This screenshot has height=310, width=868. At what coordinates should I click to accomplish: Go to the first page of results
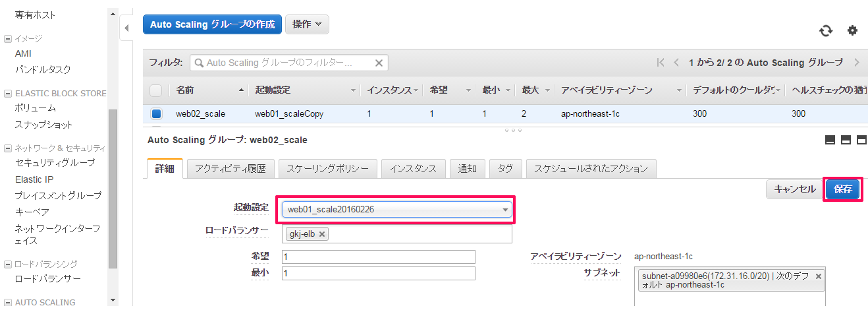(661, 63)
